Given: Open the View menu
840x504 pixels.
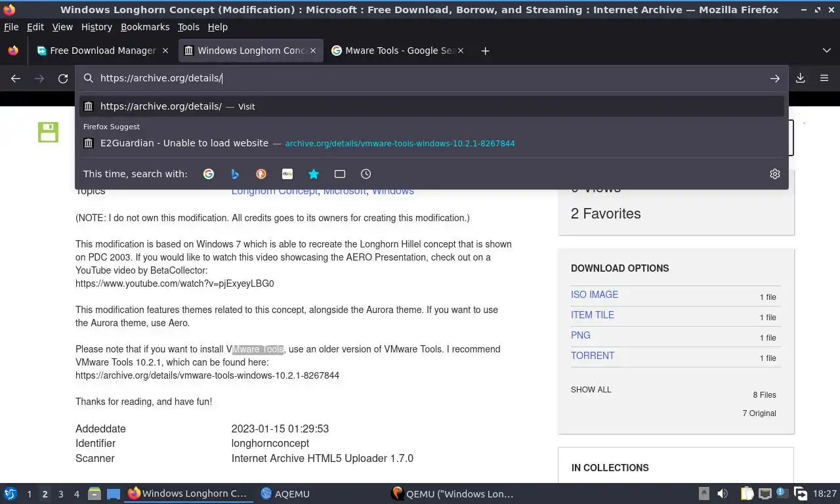Looking at the screenshot, I should point(62,27).
